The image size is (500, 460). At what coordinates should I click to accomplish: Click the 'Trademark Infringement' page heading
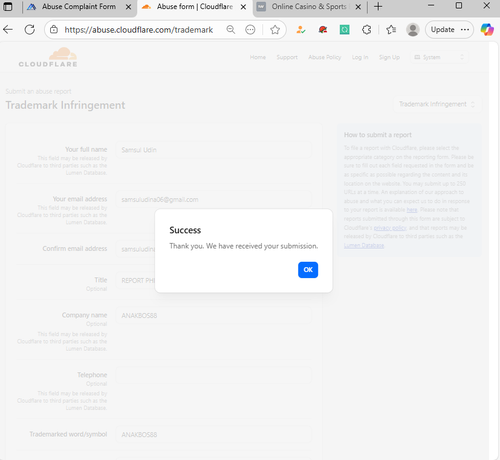(65, 105)
